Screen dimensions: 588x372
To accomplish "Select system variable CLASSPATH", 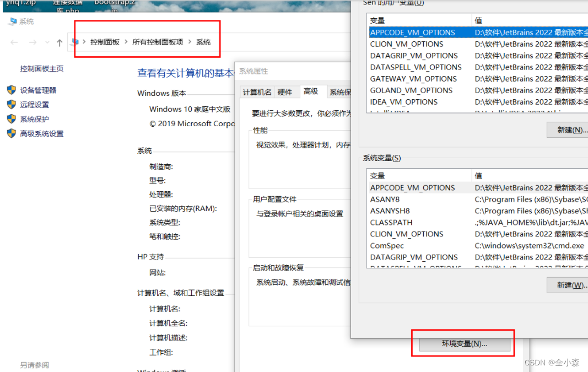I will click(x=478, y=223).
